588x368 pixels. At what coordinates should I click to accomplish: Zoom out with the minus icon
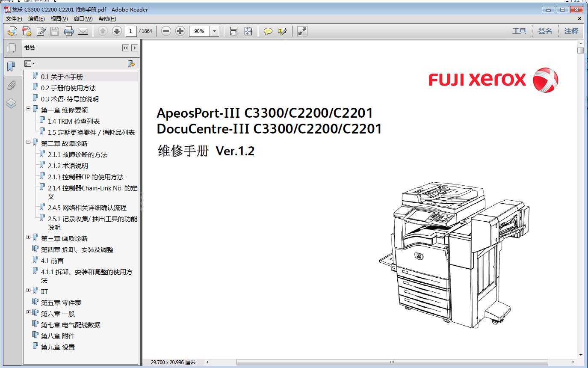166,31
